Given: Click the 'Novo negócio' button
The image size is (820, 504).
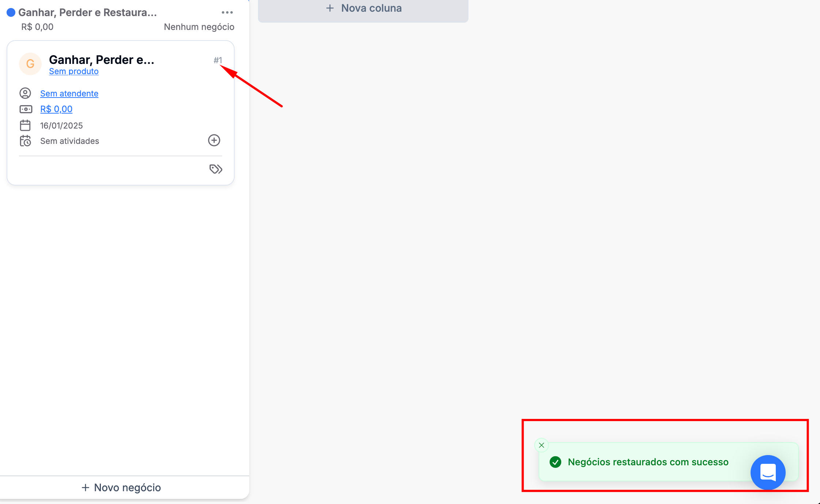Looking at the screenshot, I should click(121, 488).
